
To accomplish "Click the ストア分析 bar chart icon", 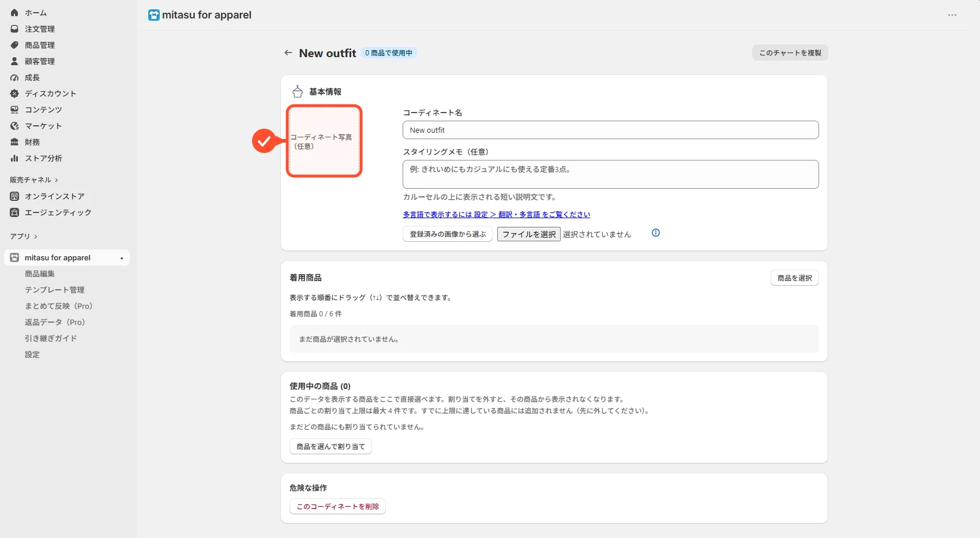I will click(x=14, y=158).
